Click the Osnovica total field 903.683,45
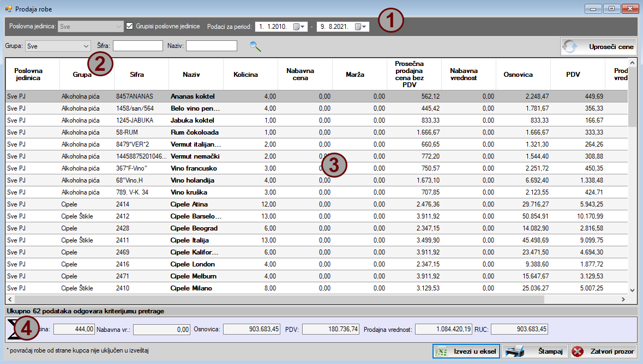643x364 pixels. [x=251, y=329]
